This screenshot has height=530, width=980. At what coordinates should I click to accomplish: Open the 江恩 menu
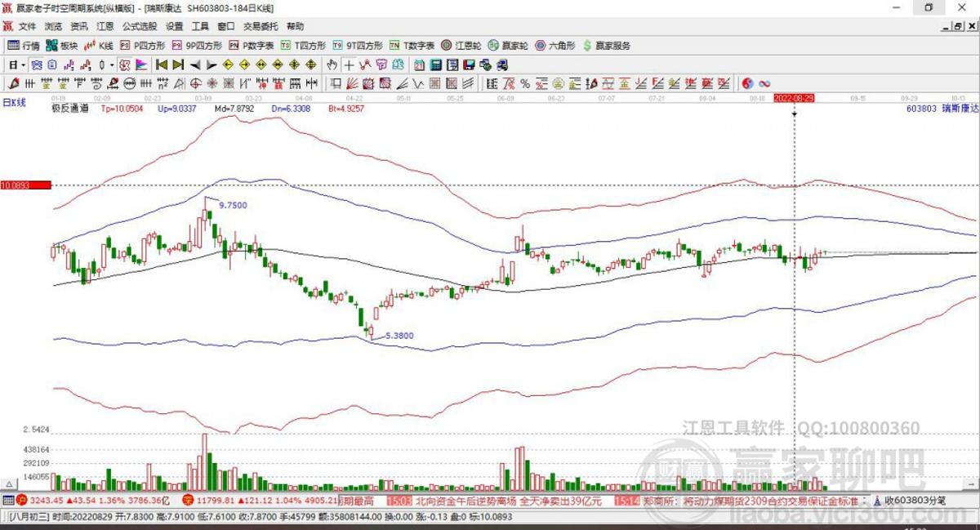click(105, 26)
